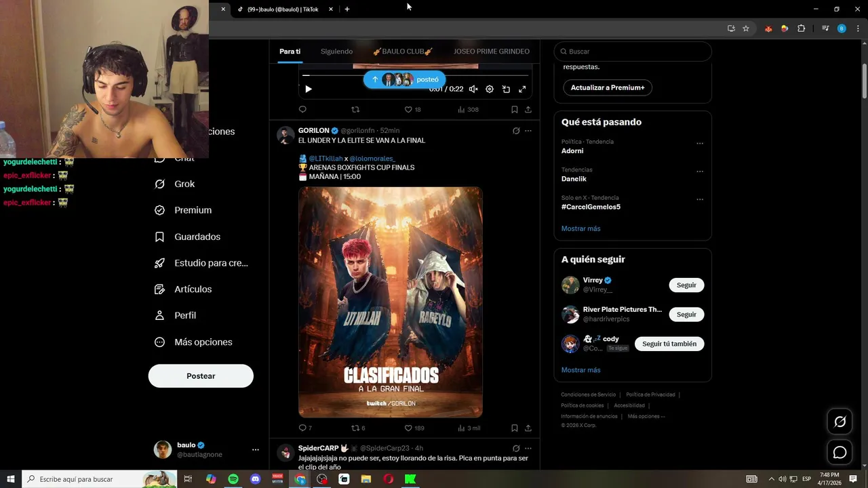Toggle picture-in-picture on the video
The height and width of the screenshot is (488, 868).
(x=506, y=89)
